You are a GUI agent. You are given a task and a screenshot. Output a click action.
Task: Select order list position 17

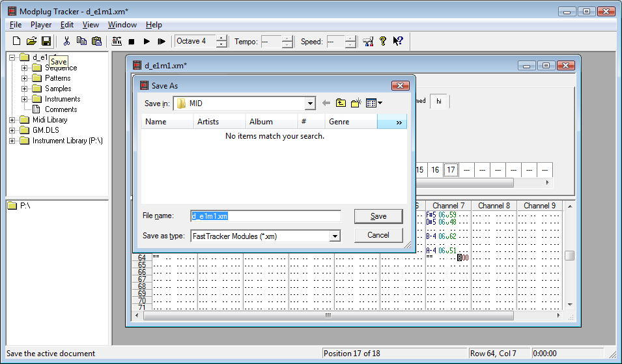click(451, 170)
